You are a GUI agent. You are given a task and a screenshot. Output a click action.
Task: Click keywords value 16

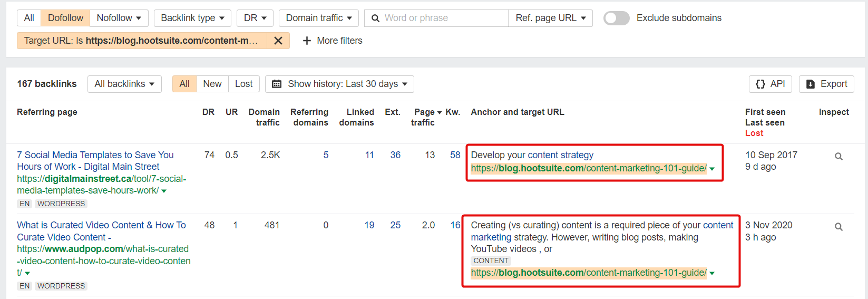455,225
